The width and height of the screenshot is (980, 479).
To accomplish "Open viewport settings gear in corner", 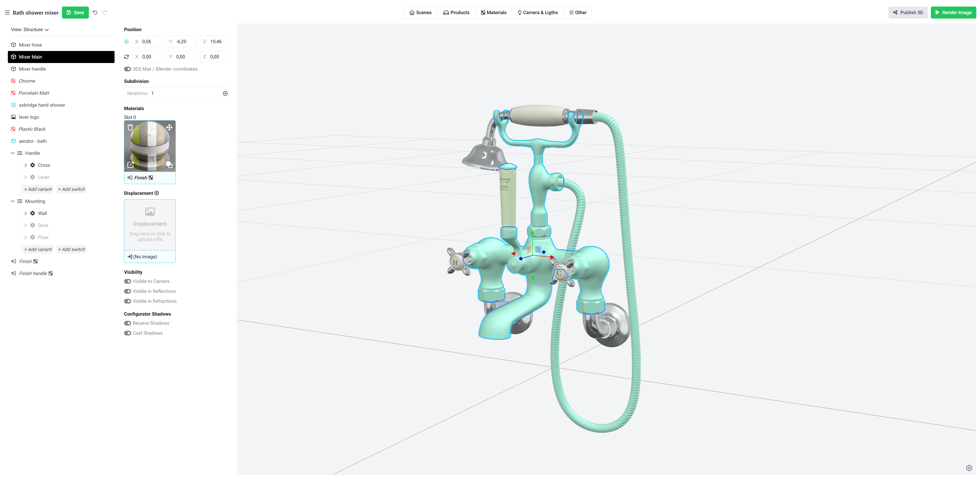I will pyautogui.click(x=969, y=468).
